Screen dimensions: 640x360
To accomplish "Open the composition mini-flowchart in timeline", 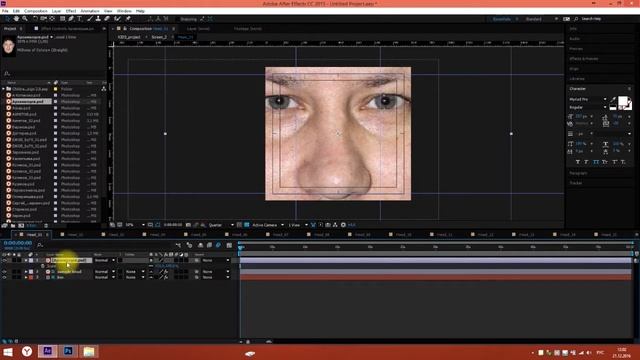I will click(x=178, y=245).
